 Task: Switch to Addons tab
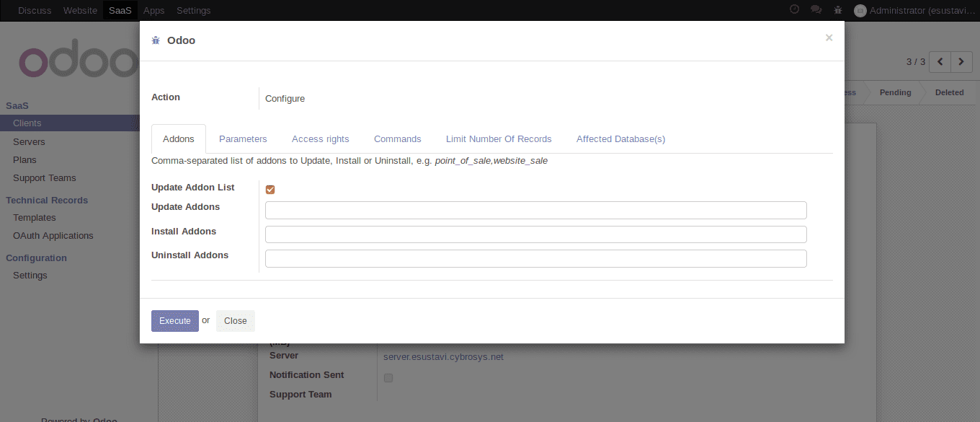click(x=179, y=139)
